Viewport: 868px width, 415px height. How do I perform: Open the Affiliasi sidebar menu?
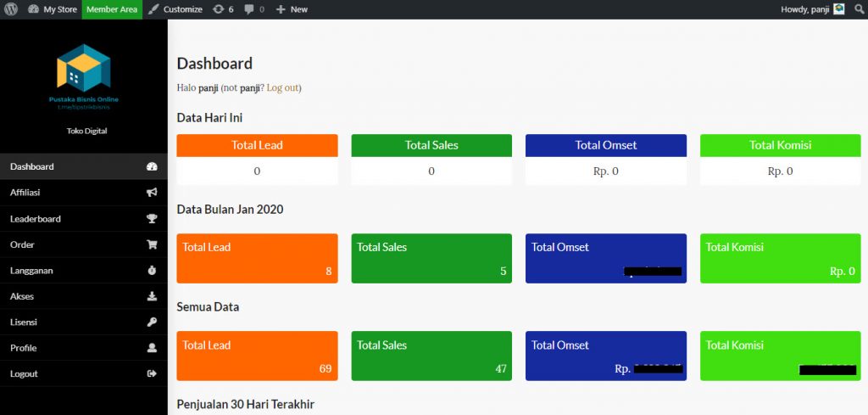click(x=84, y=193)
